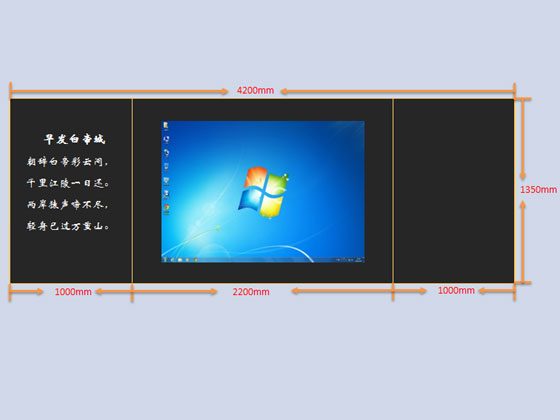
Task: Click the Windows logo on the wallpaper
Action: [x=264, y=192]
